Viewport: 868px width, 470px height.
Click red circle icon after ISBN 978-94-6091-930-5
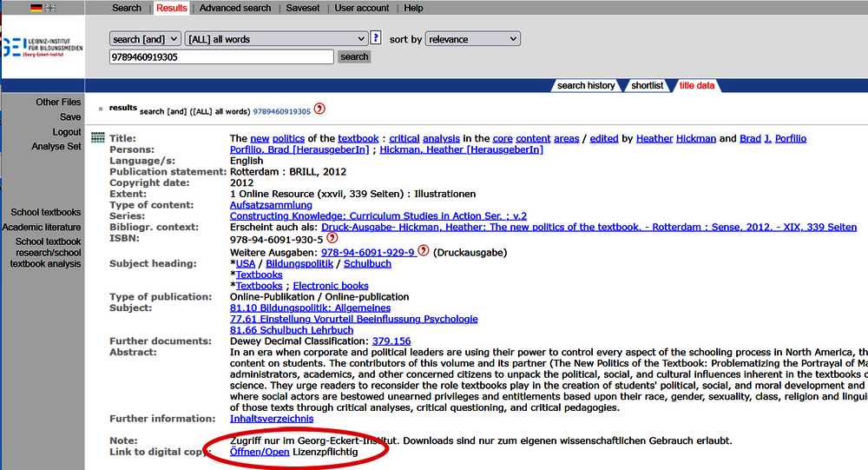click(332, 238)
